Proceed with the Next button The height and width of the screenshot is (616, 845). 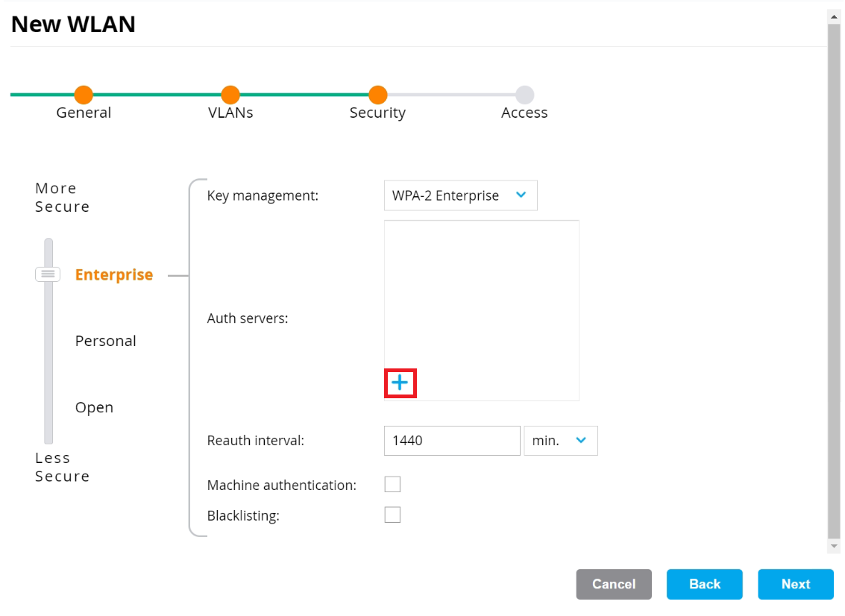795,584
